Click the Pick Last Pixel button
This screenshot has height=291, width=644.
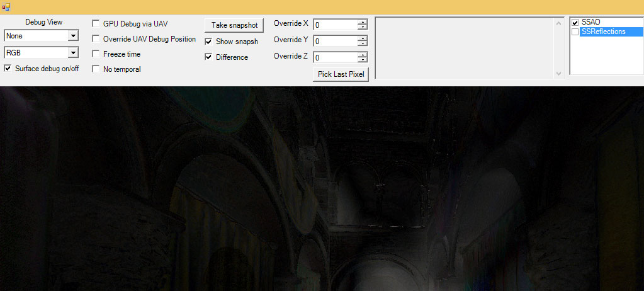tap(341, 74)
